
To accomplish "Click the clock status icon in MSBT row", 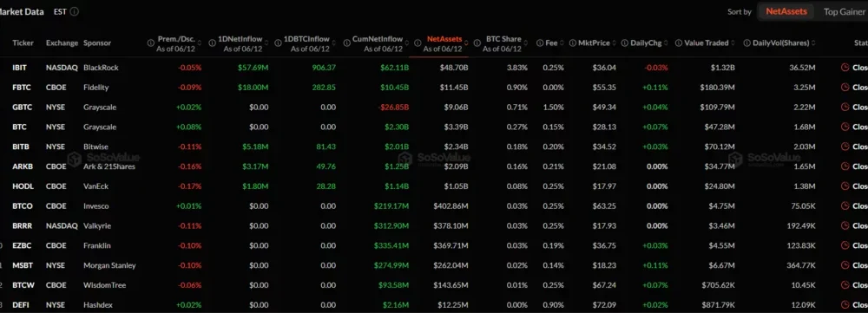I will click(845, 265).
